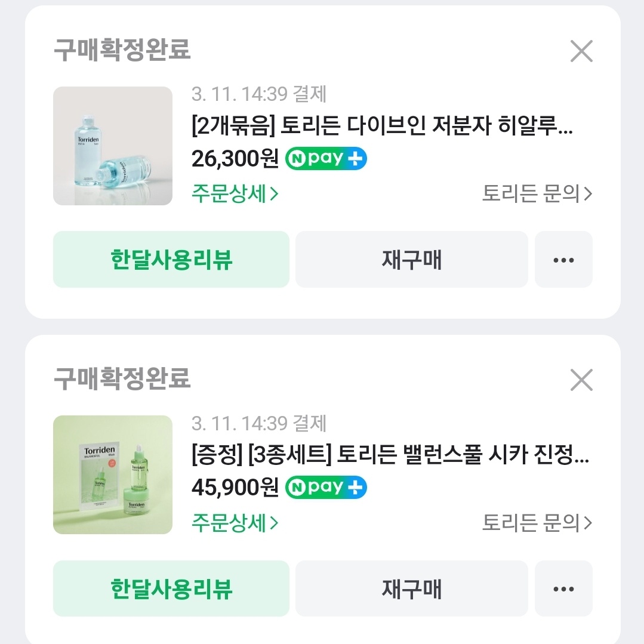The image size is (644, 644).
Task: Open more options for the toner order
Action: tap(563, 260)
